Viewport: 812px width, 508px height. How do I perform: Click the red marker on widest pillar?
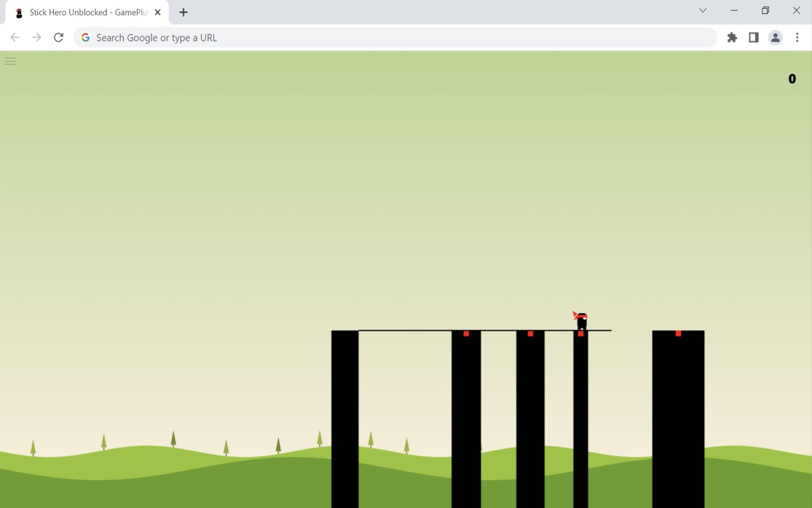click(678, 333)
